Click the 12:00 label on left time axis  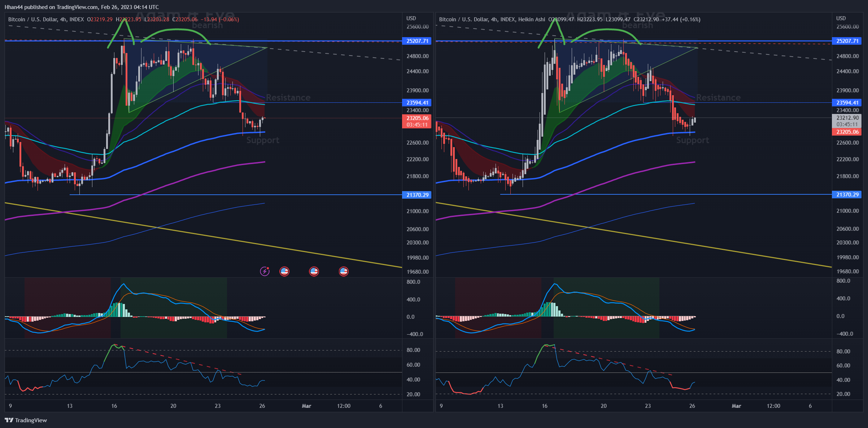click(x=344, y=406)
